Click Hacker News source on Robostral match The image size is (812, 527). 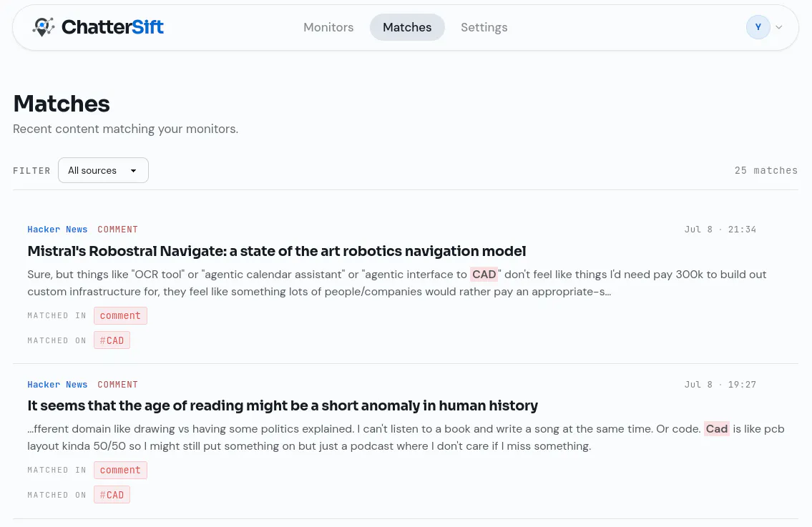[57, 230]
